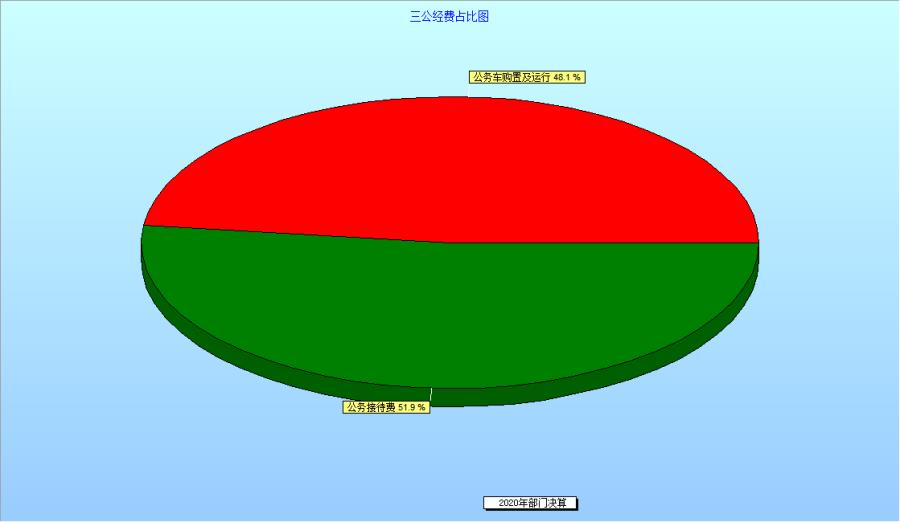Click the leader line below the 公务车购置及运行 label
Viewport: 900px width, 522px height.
click(x=470, y=90)
